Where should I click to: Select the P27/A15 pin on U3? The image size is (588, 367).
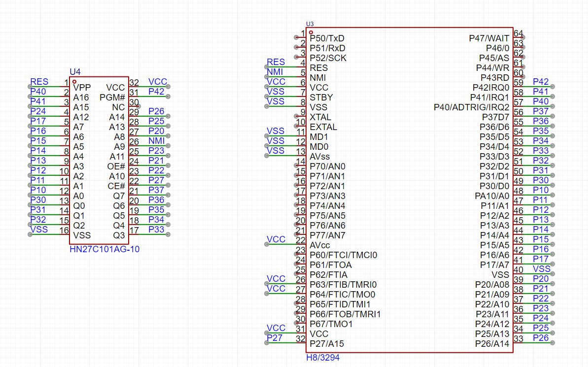[327, 344]
